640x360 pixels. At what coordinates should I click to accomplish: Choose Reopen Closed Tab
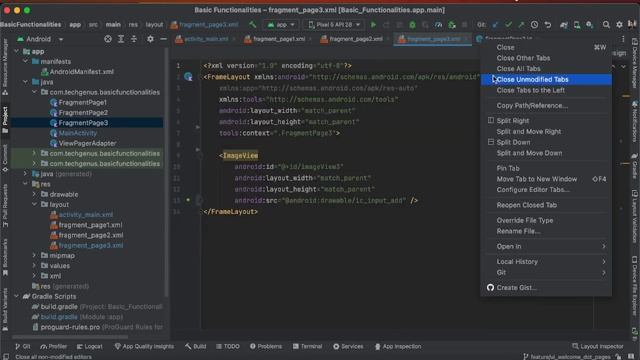coord(546,205)
